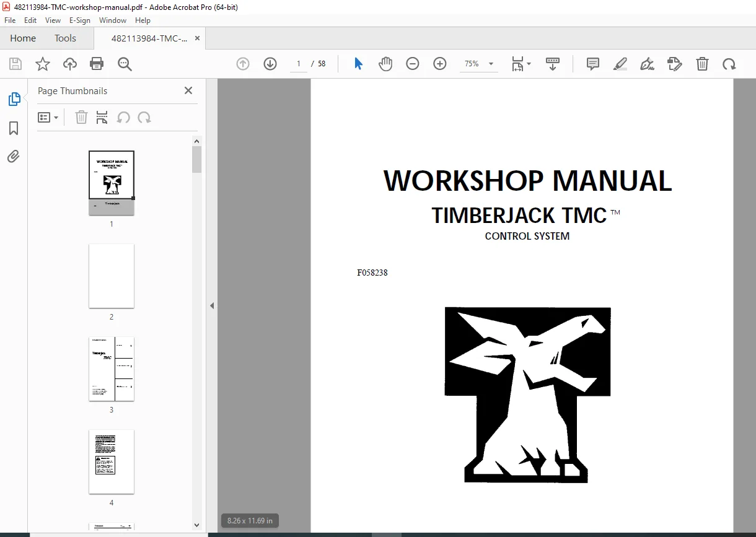Click the thumbnails panel scrollbar thumb

tap(197, 159)
